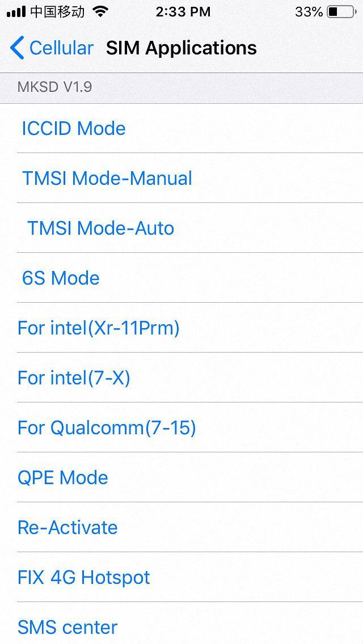Tap the MKSD V1.9 section header
363x644 pixels.
coord(54,87)
